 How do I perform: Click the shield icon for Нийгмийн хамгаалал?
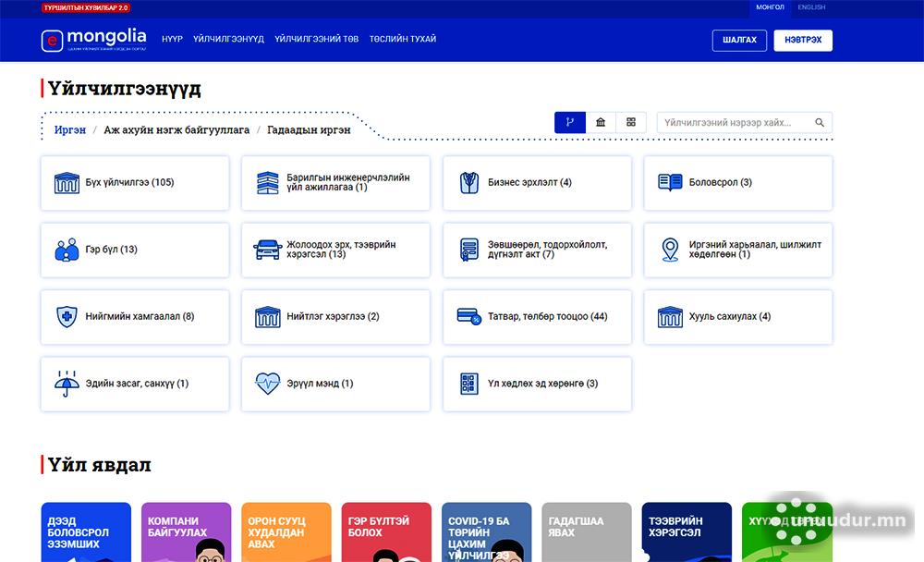coord(67,316)
